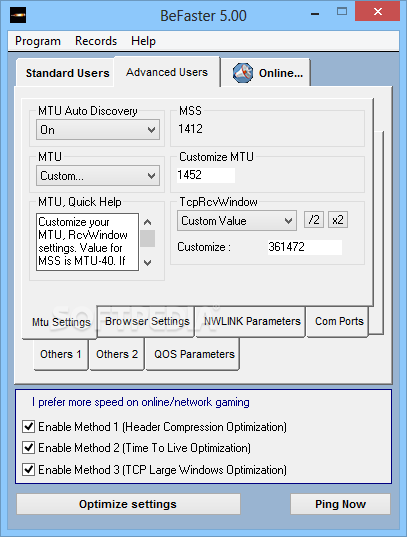The image size is (407, 537).
Task: Click the megaphone icon on Online tab
Action: [243, 73]
